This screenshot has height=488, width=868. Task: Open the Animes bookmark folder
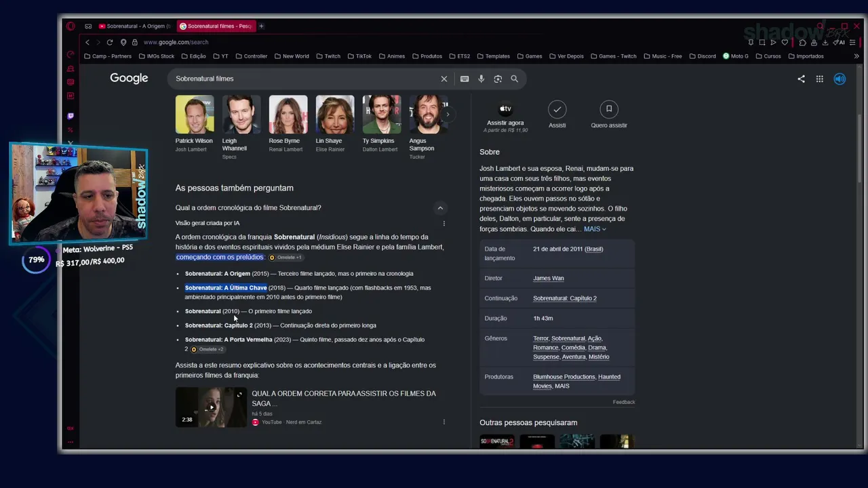point(392,56)
